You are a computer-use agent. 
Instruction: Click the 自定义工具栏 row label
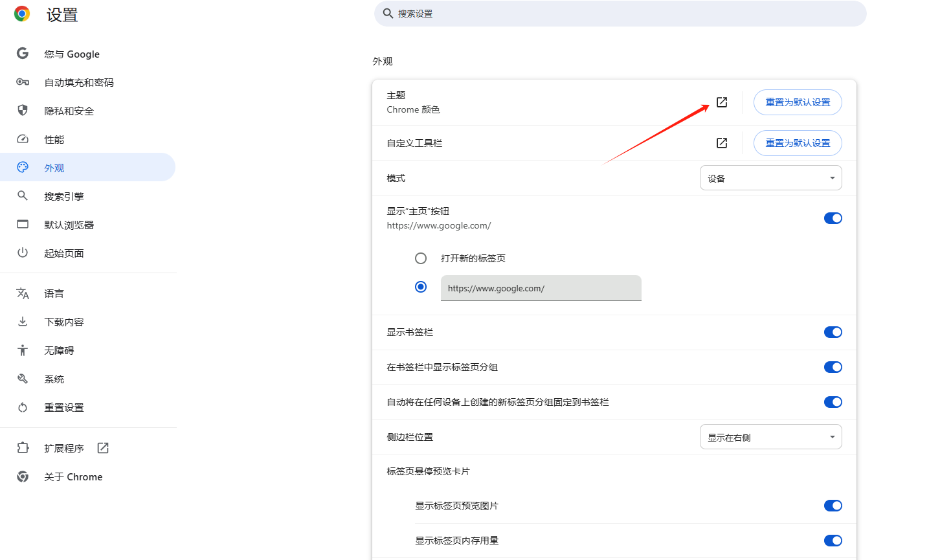point(414,143)
